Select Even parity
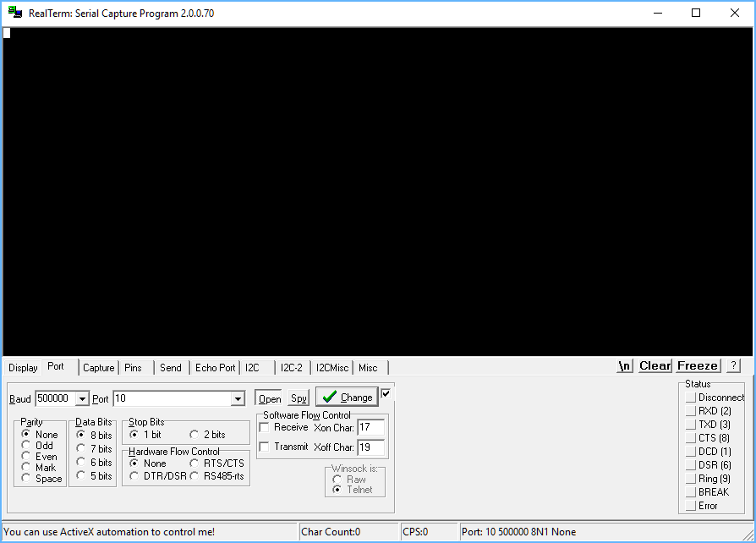 click(26, 457)
